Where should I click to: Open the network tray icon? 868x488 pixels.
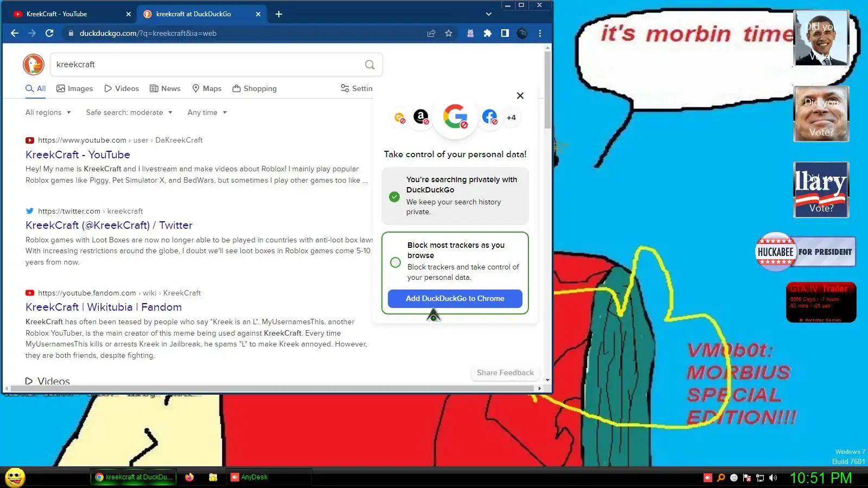(x=760, y=478)
